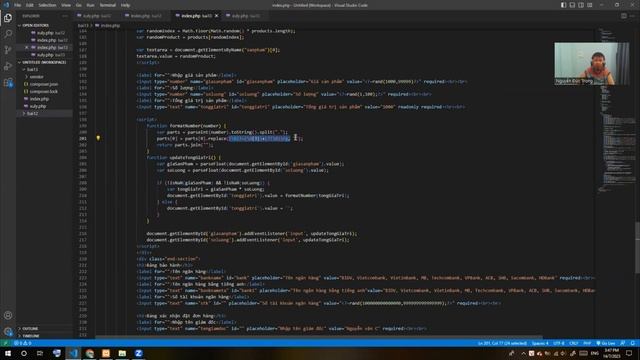Click the Spaces: 4 indentation selector
This screenshot has height=360, width=640.
[540, 343]
